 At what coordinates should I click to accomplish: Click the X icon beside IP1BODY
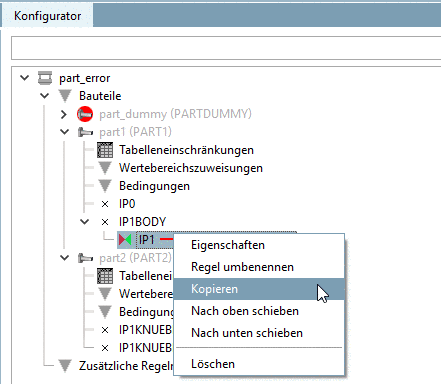[x=105, y=222]
